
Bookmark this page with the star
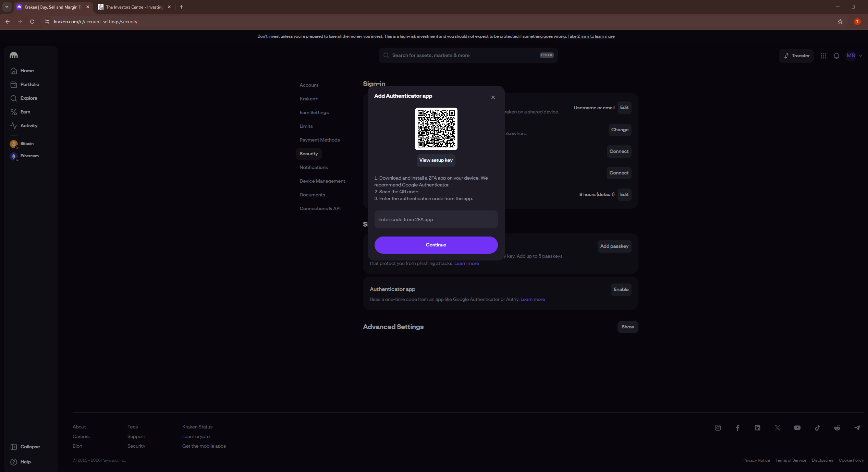pos(840,22)
